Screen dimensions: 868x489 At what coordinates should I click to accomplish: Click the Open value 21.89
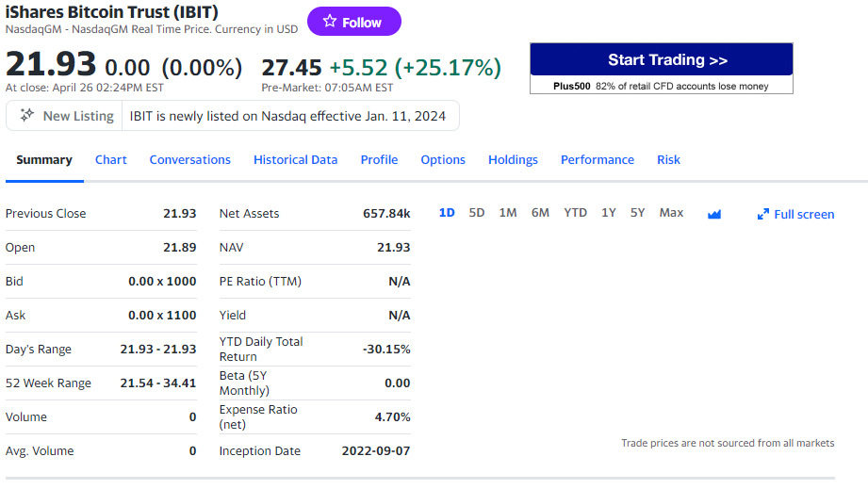tap(179, 247)
